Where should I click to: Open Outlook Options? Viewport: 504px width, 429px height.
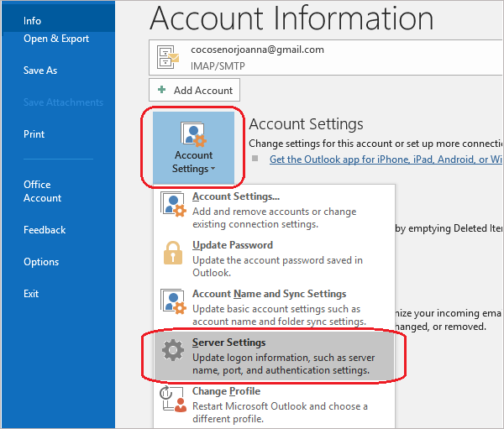(x=41, y=262)
